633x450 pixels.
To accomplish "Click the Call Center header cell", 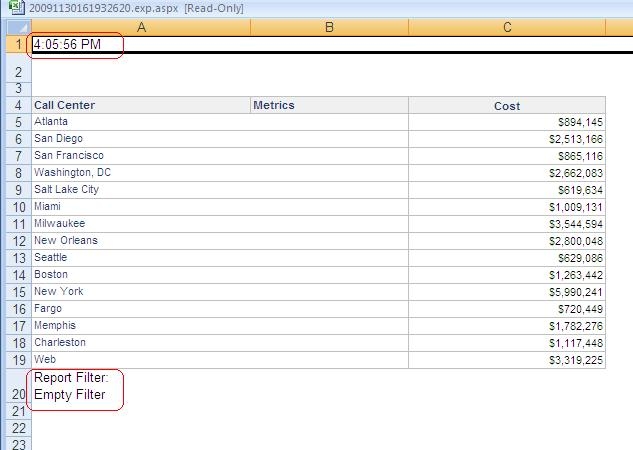I will coord(141,105).
